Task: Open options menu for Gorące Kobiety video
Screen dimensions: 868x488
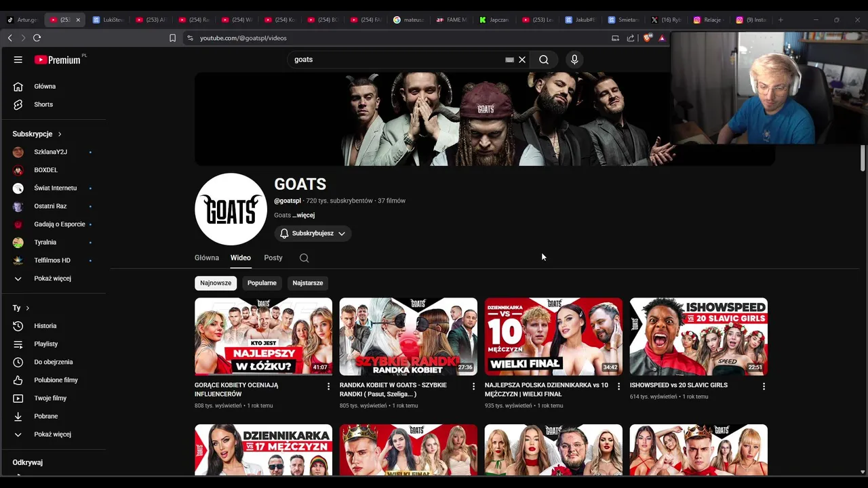Action: click(x=328, y=386)
